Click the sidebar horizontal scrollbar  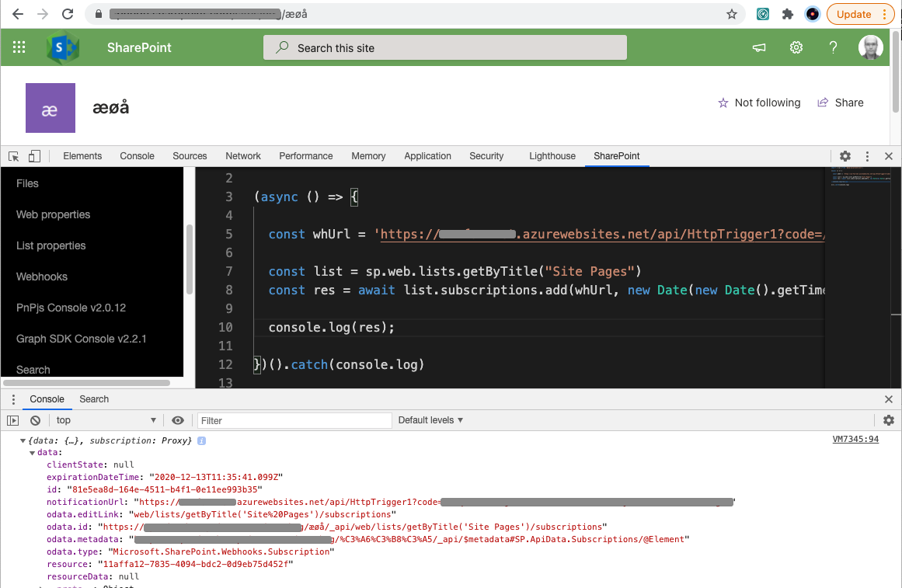[x=86, y=383]
